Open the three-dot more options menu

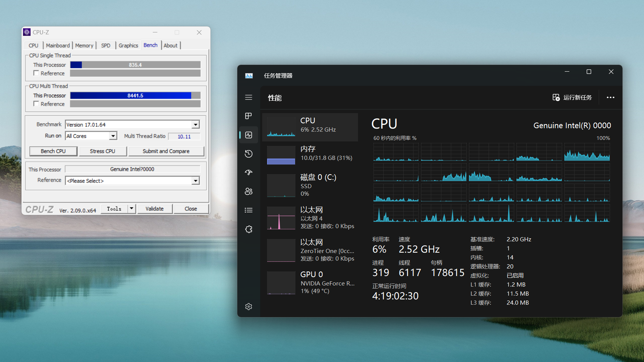pyautogui.click(x=610, y=97)
